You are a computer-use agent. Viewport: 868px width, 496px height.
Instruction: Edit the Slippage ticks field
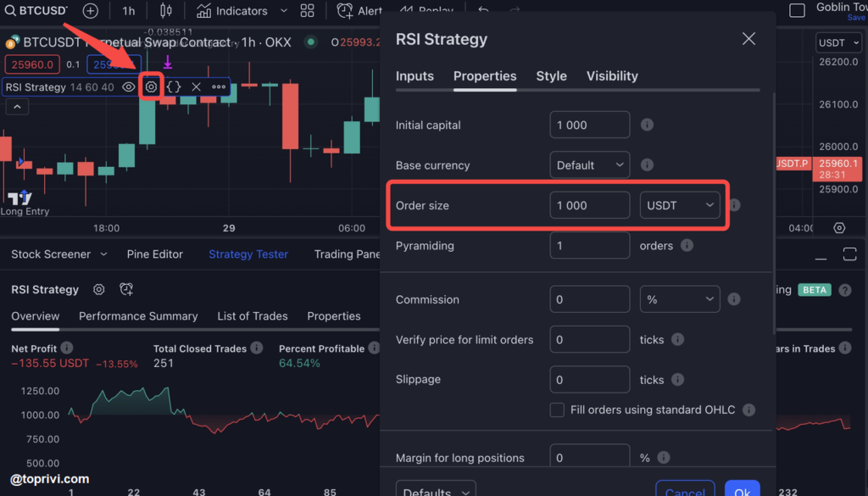coord(590,380)
